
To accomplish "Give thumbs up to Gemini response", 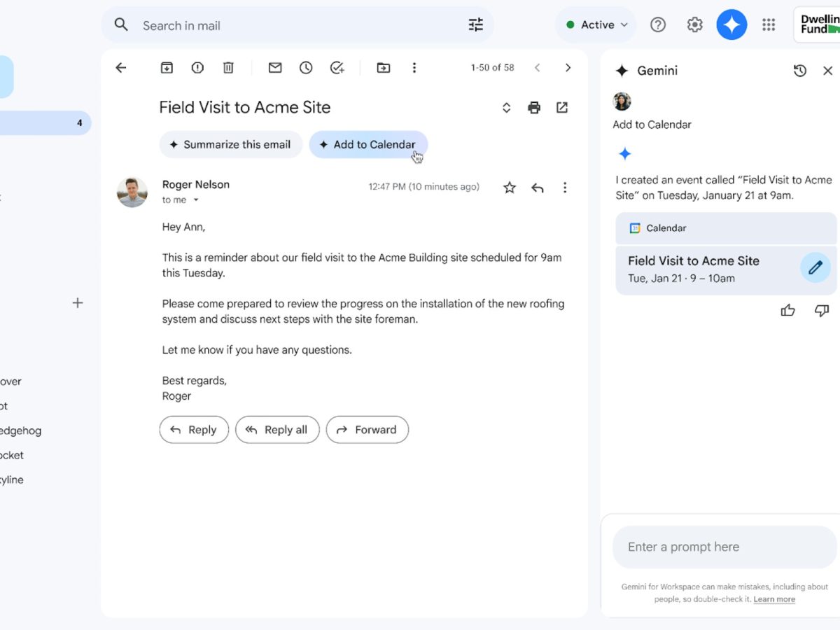I will click(x=788, y=311).
